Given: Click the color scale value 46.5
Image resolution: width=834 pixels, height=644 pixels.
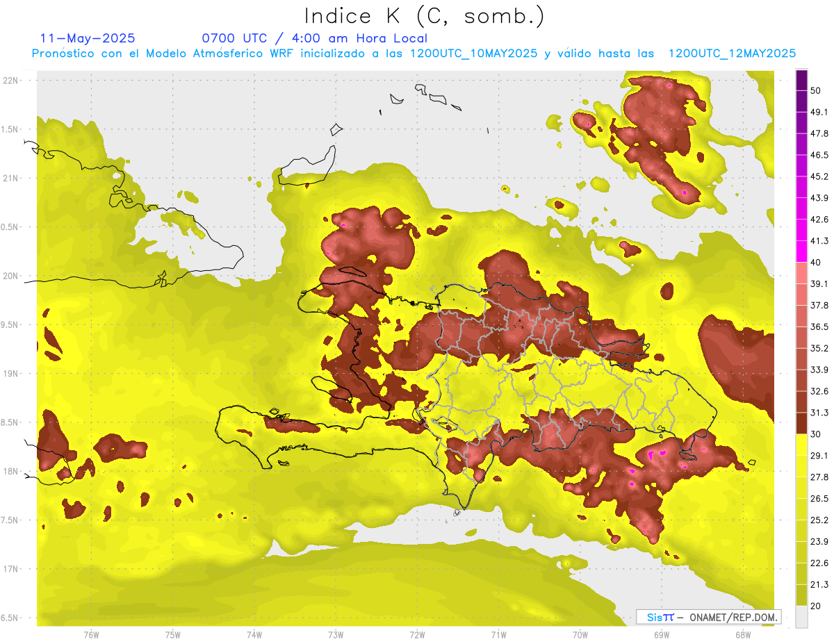Looking at the screenshot, I should point(819,155).
